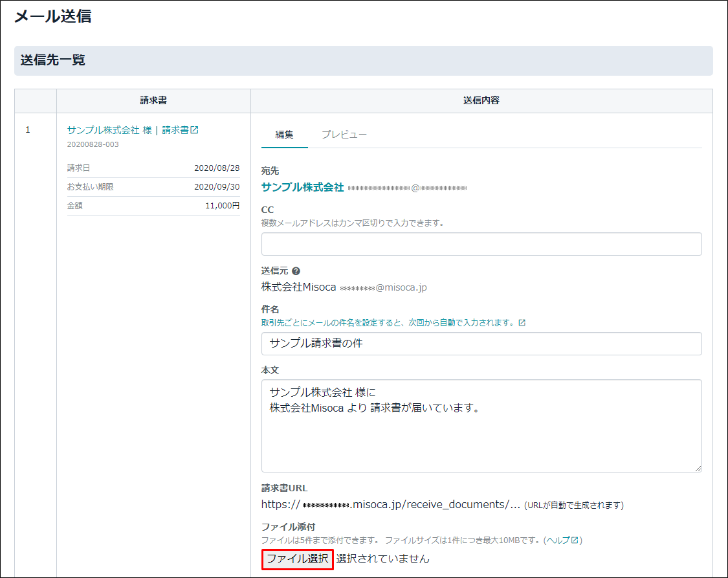Click the external link icon after the 件名 hint

pyautogui.click(x=522, y=322)
